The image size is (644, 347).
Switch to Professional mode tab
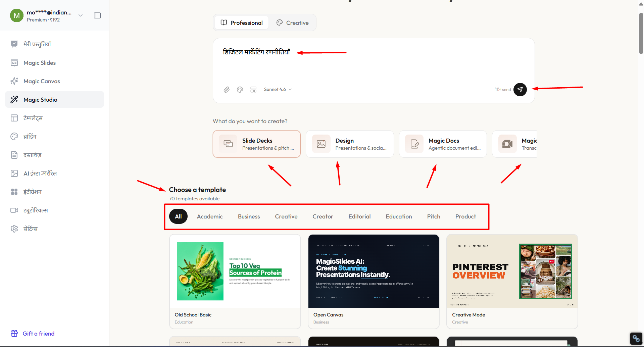tap(242, 22)
